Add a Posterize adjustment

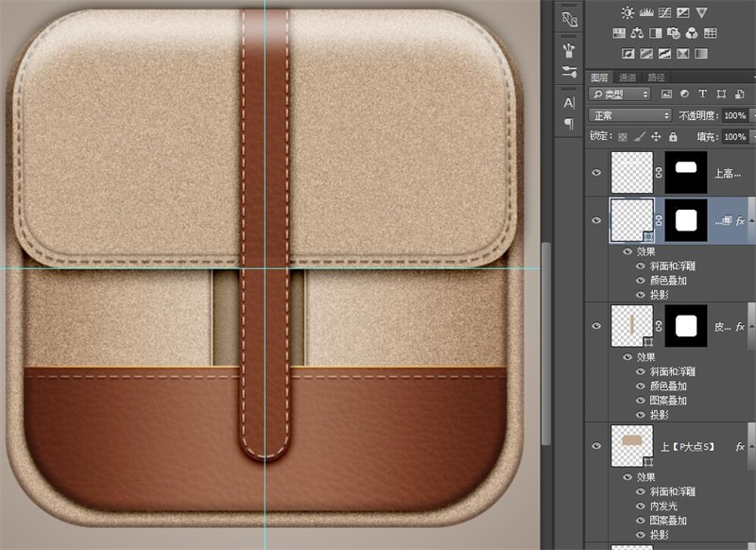pos(646,54)
